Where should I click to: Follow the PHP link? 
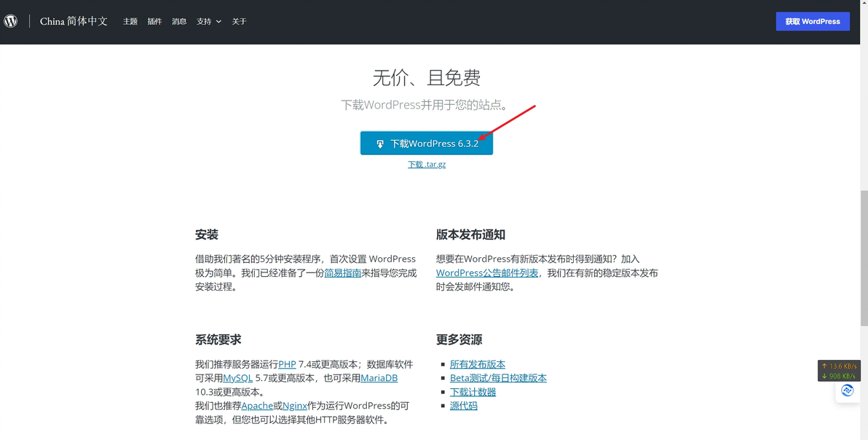pos(288,364)
